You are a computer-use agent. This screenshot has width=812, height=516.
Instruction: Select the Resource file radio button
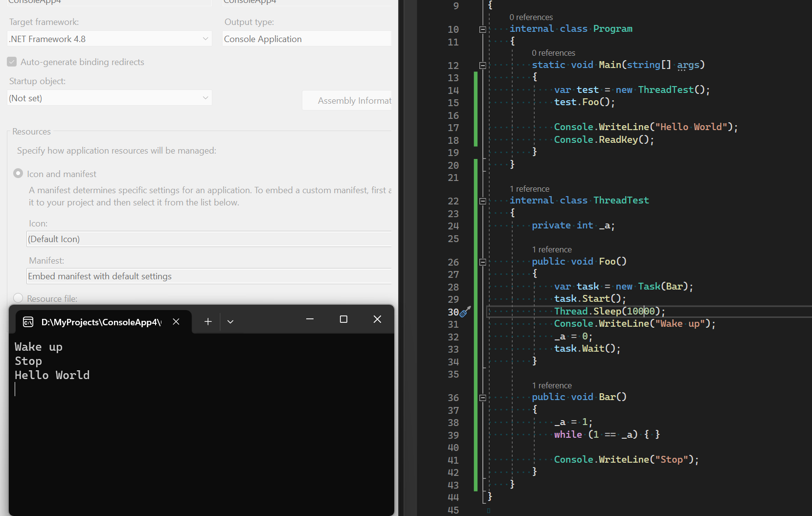pyautogui.click(x=18, y=298)
